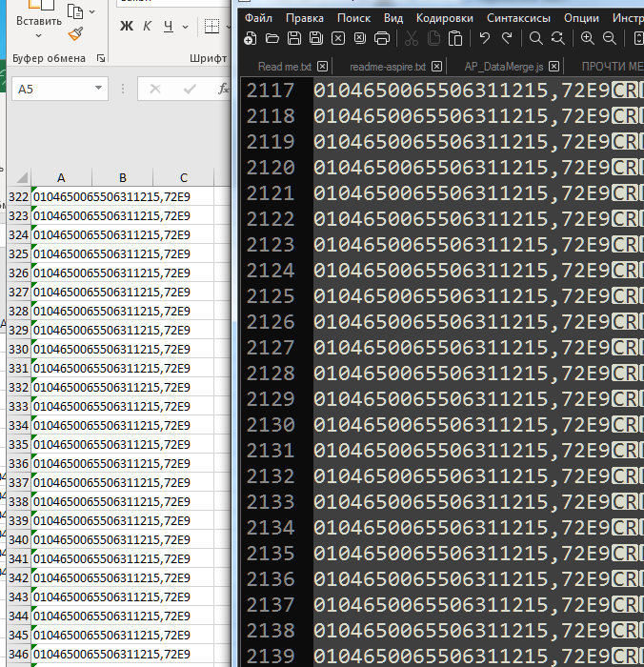Click the Cut scissors icon

pos(411,39)
